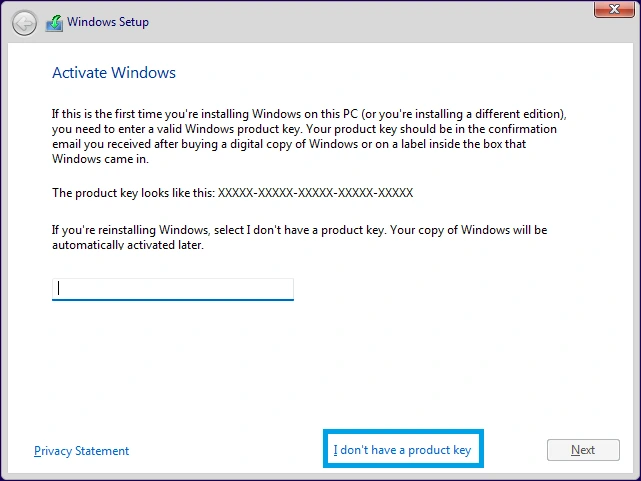Click the line beginning "email you received after buying"
641x481 pixels.
point(290,145)
